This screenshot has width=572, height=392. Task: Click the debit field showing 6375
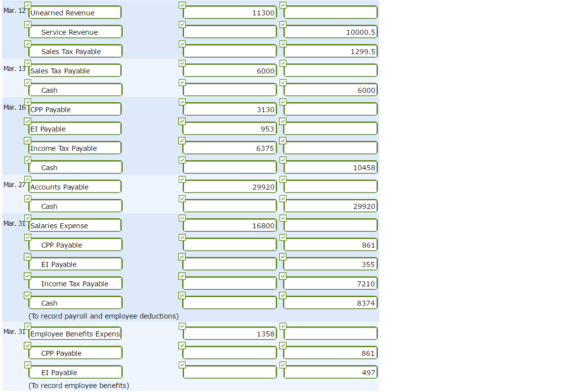(x=229, y=148)
